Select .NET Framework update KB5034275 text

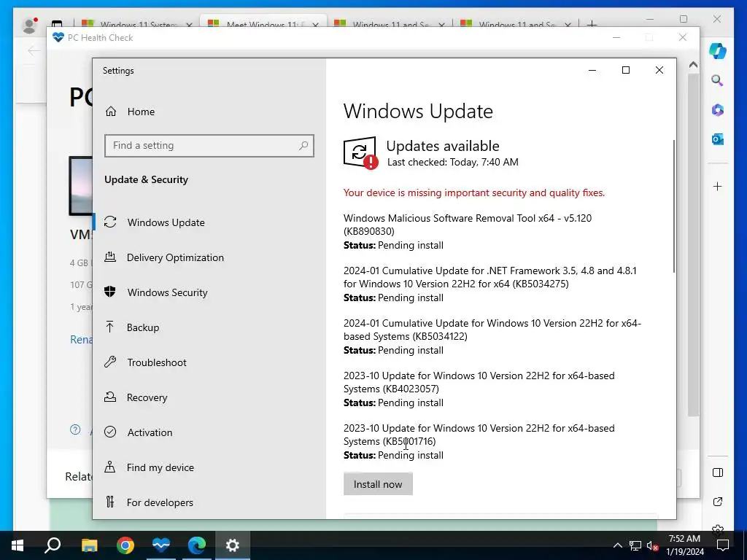point(489,277)
